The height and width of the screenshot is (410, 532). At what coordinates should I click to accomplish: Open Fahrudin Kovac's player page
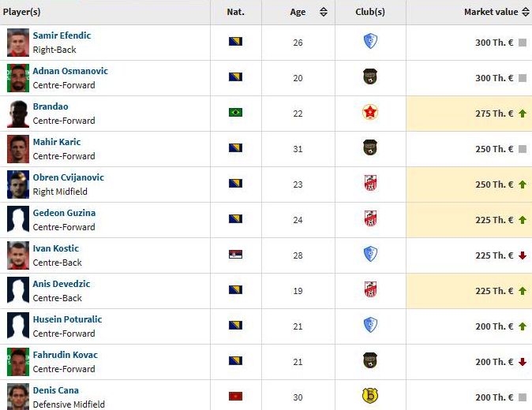tap(66, 355)
